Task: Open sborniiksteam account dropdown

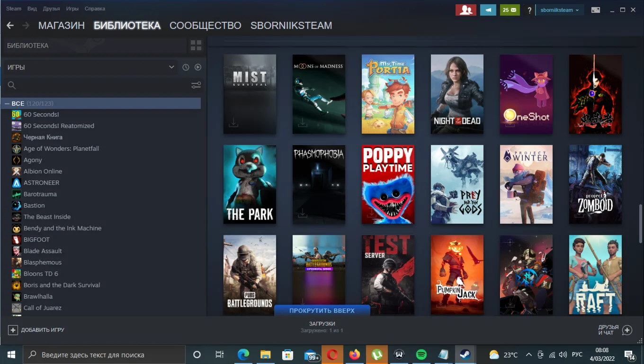Action: coord(559,10)
